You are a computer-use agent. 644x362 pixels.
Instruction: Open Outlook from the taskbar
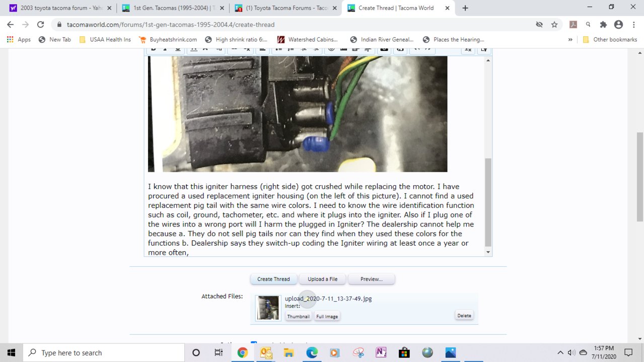(x=266, y=352)
